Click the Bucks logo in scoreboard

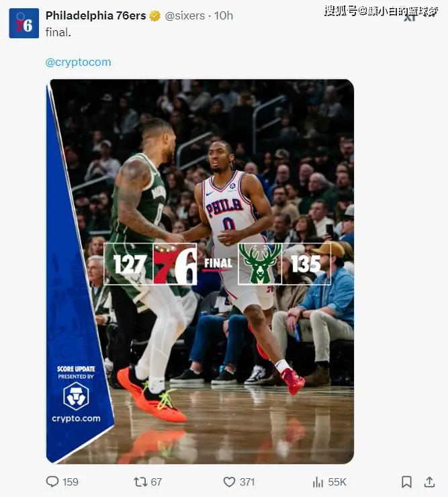pos(260,264)
